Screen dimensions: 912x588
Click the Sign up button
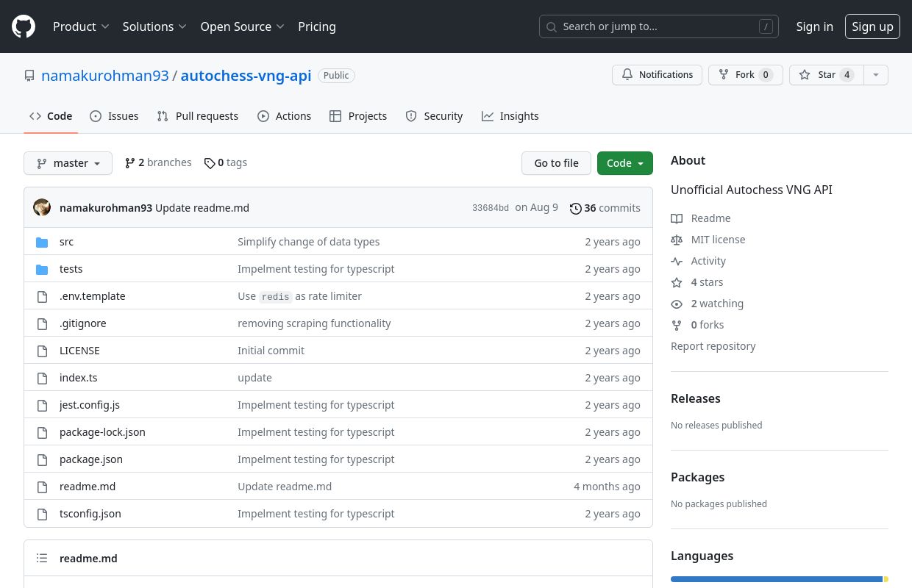point(872,26)
